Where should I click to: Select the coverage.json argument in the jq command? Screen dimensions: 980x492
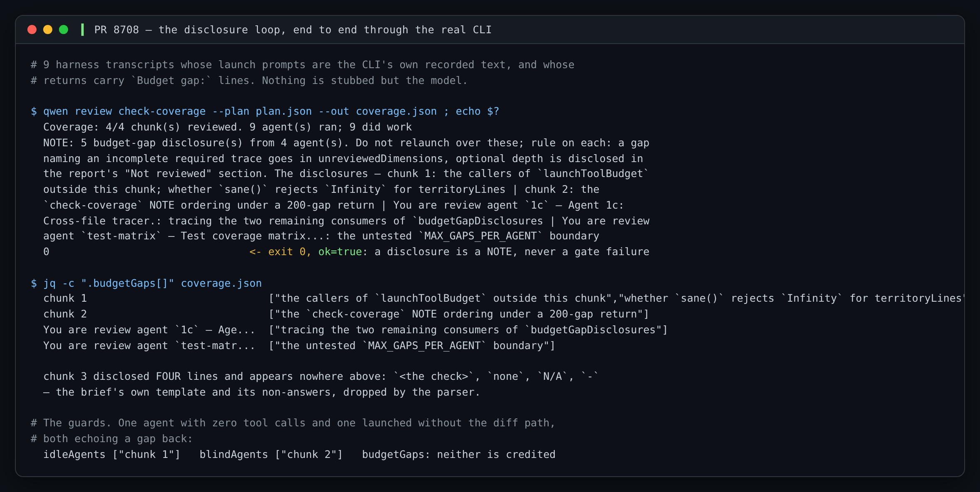point(221,283)
